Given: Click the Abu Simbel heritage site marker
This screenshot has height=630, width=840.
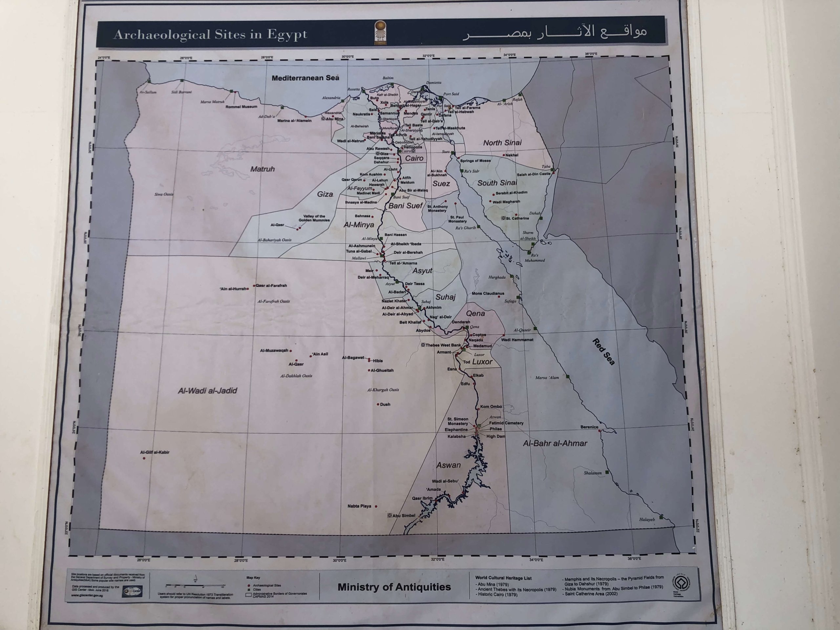Looking at the screenshot, I should 389,516.
